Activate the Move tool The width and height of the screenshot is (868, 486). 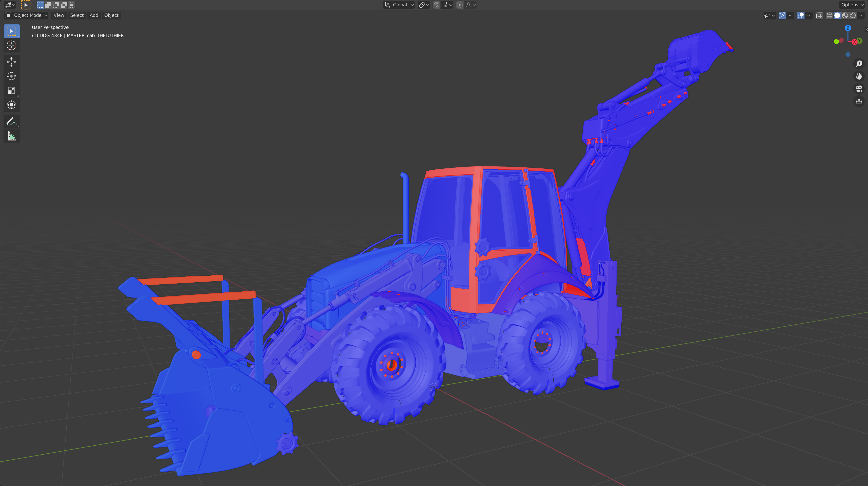pos(11,62)
